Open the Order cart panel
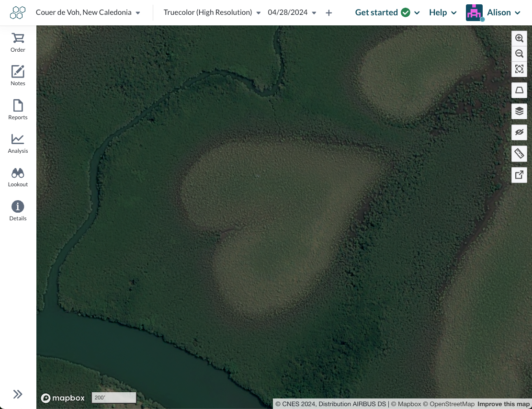532x409 pixels. tap(18, 43)
